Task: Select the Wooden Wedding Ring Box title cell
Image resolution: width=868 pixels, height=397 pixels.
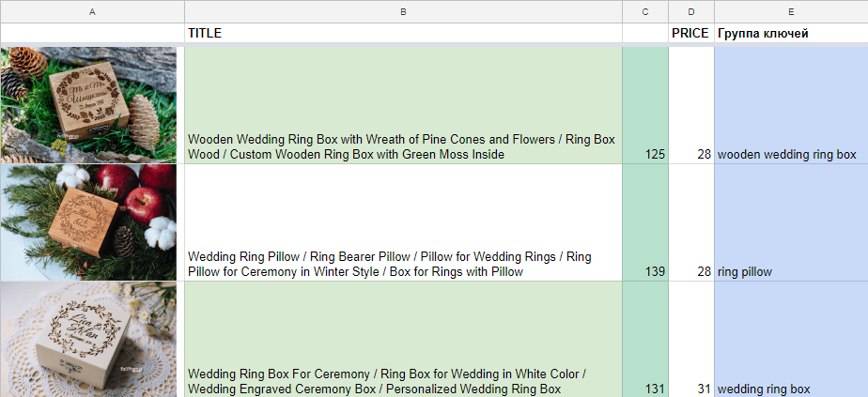Action: point(403,146)
